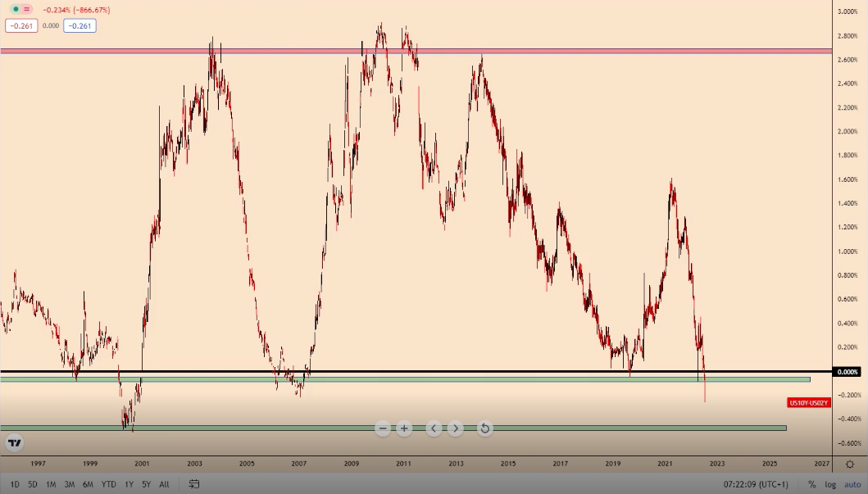Open chart settings gear icon
The height and width of the screenshot is (494, 868).
tap(850, 464)
